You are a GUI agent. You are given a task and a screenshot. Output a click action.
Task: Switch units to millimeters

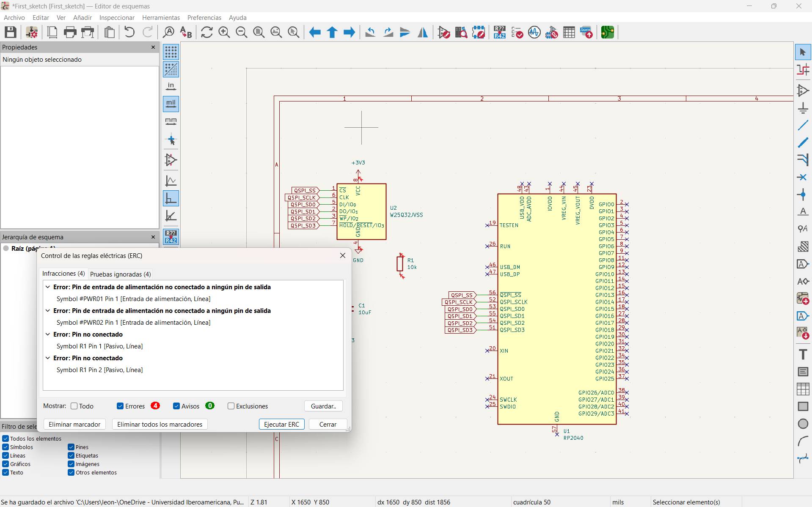[171, 121]
